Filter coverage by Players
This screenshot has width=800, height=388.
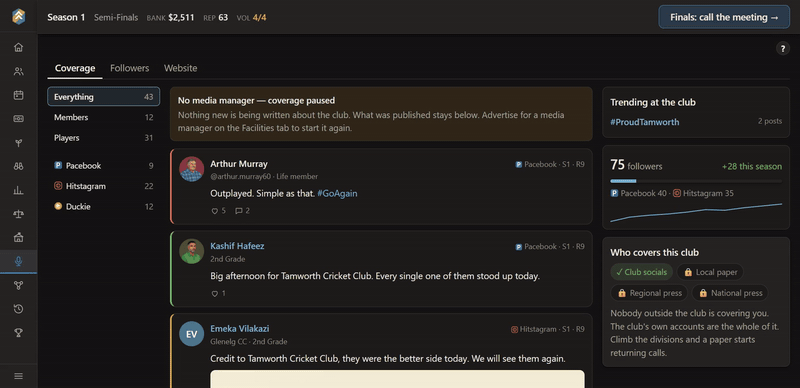104,138
